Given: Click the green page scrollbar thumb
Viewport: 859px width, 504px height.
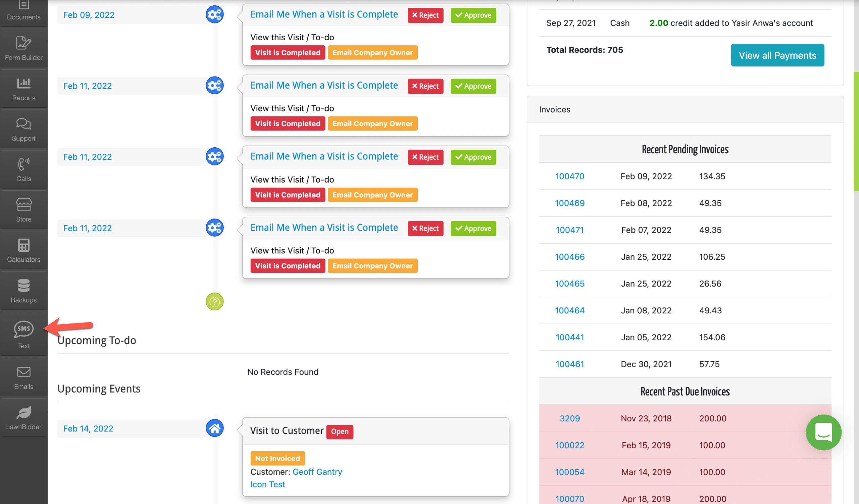Looking at the screenshot, I should point(856,131).
